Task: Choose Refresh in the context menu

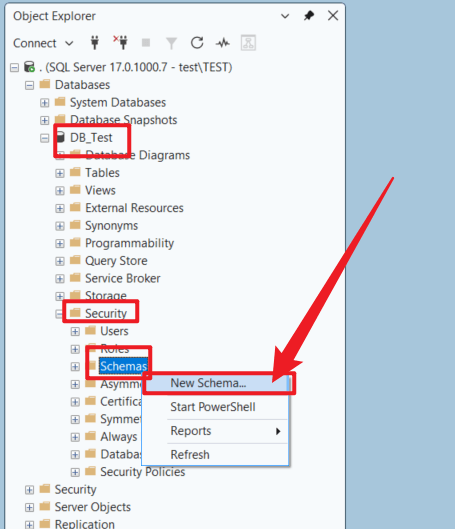Action: 190,455
